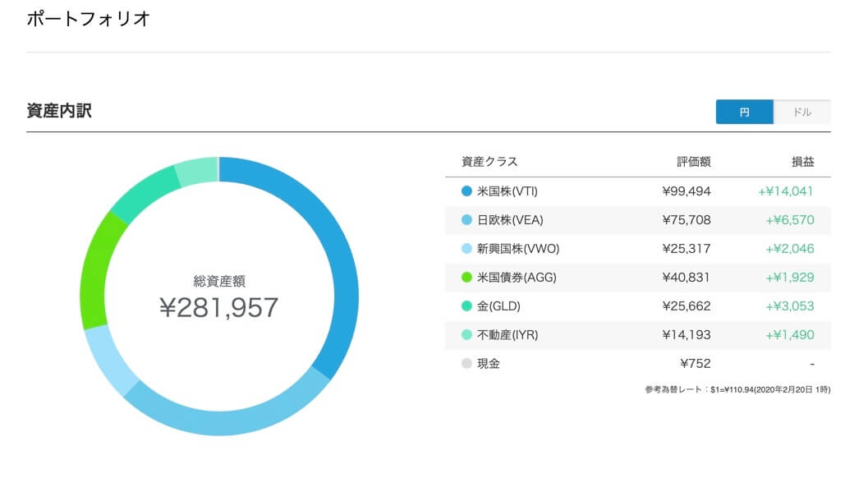The width and height of the screenshot is (868, 478).
Task: Click the 損益 column header
Action: 802,162
